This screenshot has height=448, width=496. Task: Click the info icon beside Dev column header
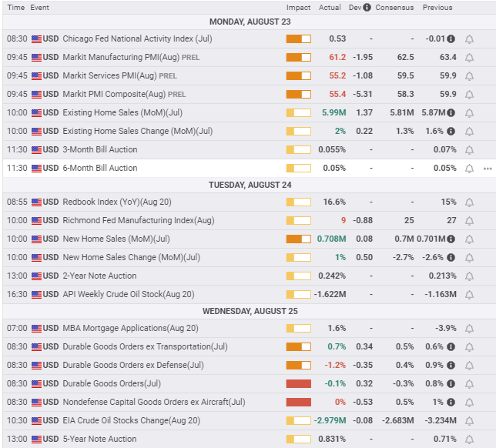pyautogui.click(x=367, y=8)
